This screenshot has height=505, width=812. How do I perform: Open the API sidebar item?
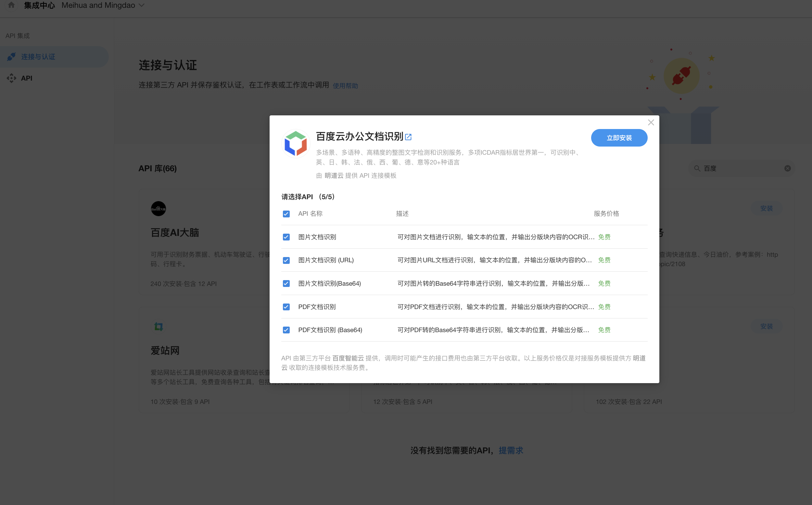pyautogui.click(x=27, y=78)
